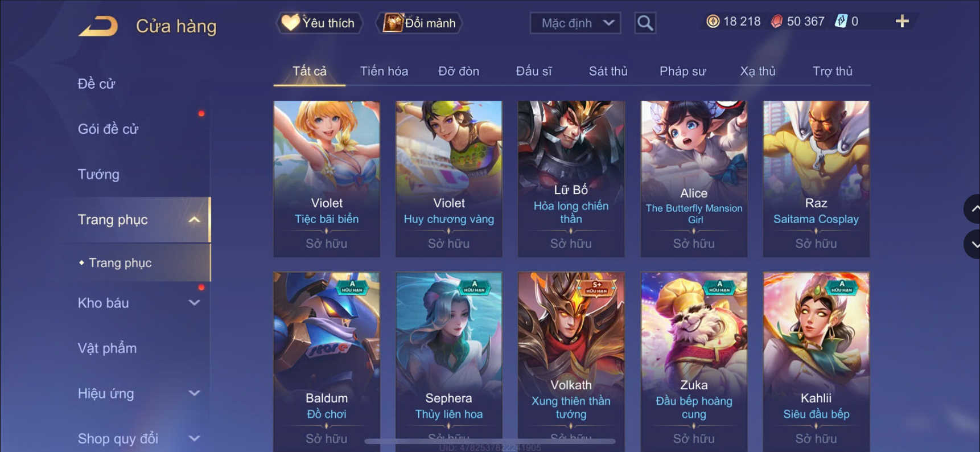
Task: Click the golden back arrow icon
Action: click(x=98, y=26)
